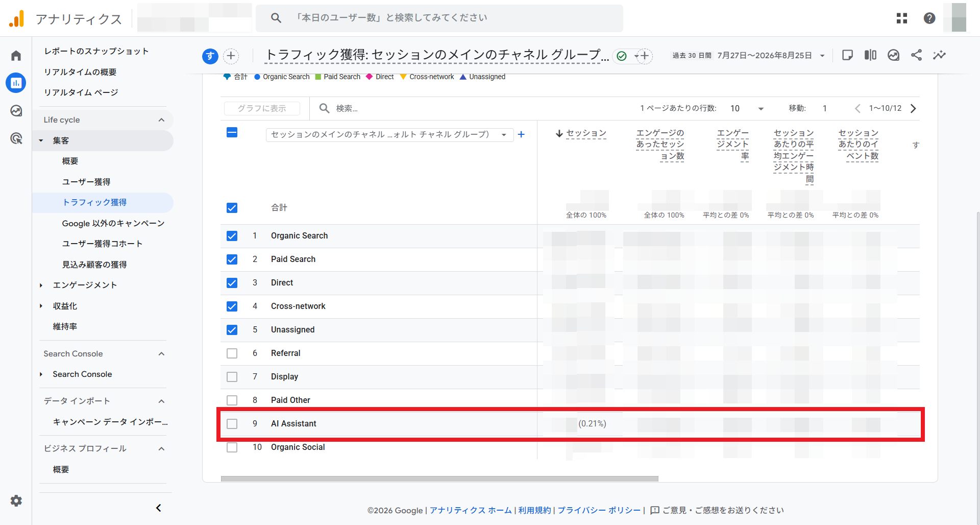Go to previous page of table rows
This screenshot has width=980, height=525.
point(857,108)
